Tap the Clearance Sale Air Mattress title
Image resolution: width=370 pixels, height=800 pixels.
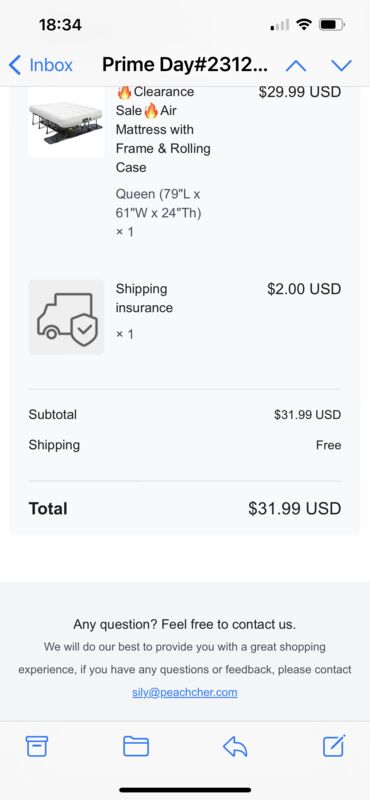(163, 130)
